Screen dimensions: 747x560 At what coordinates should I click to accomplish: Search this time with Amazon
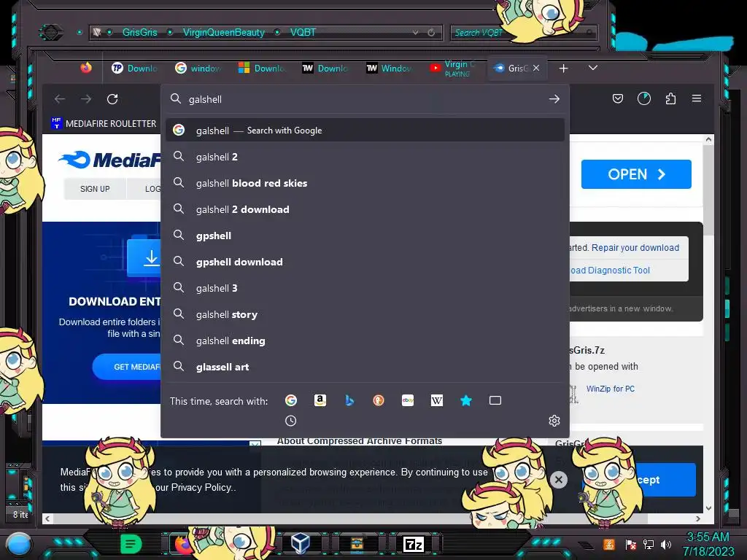pos(320,400)
